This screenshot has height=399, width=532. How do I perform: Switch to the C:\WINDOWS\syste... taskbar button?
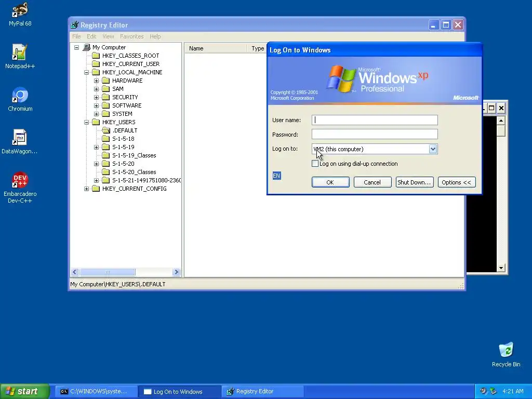[x=96, y=391]
